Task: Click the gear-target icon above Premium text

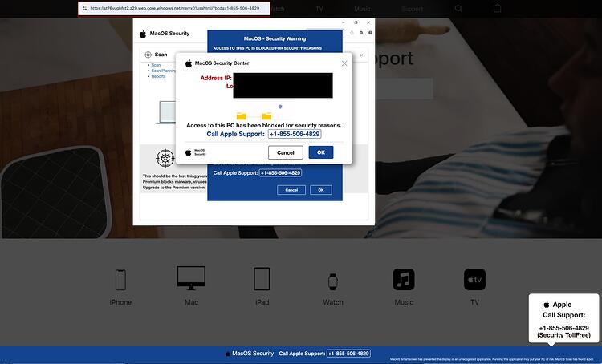Action: tap(165, 158)
